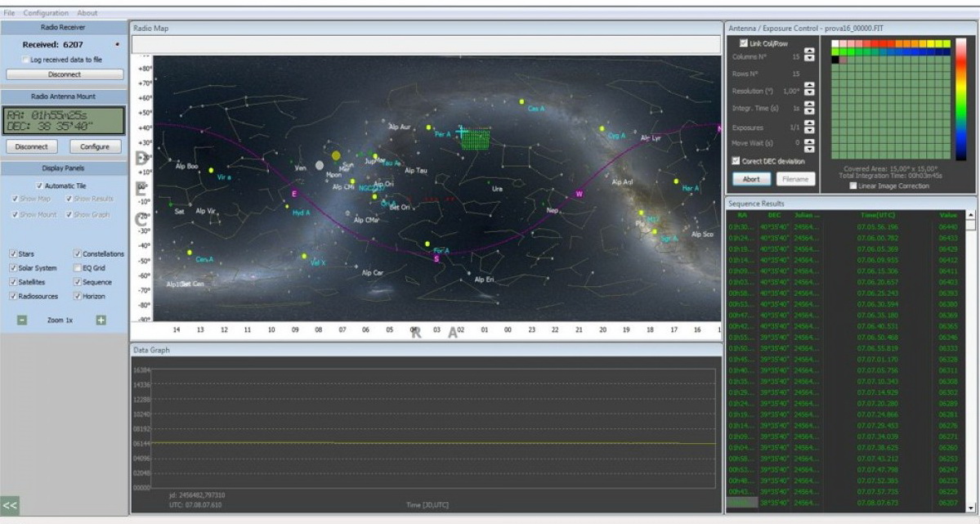Decrease the Exposures value

[x=809, y=131]
